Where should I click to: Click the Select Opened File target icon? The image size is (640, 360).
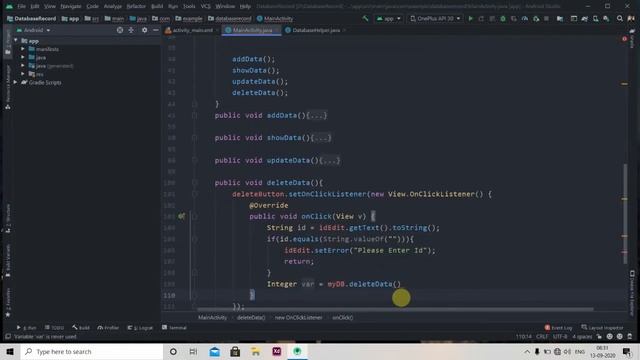[120, 30]
